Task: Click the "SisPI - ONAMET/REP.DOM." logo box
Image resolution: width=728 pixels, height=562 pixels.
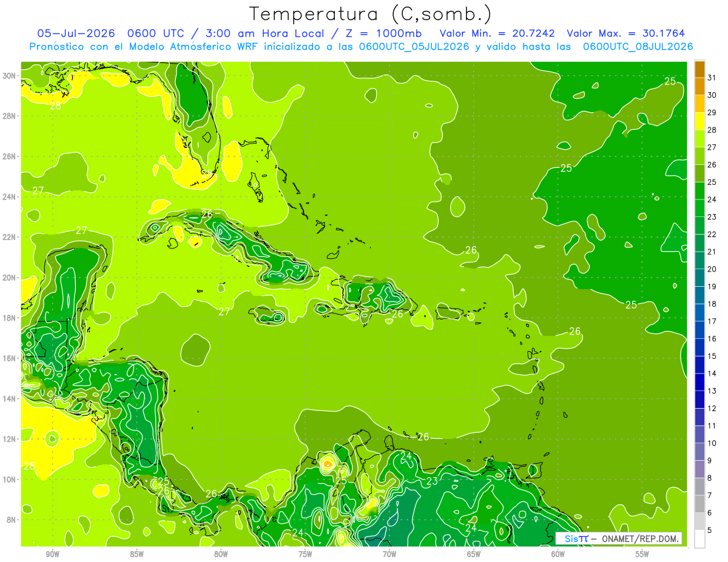Action: (x=619, y=538)
